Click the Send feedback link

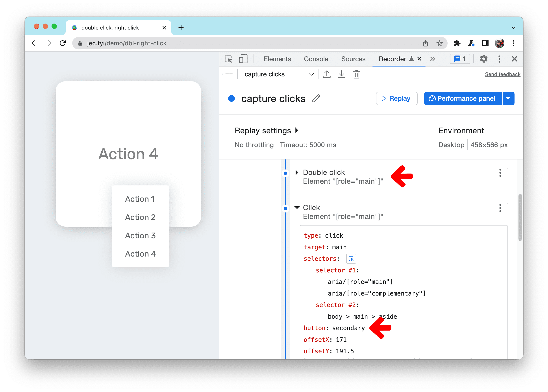click(x=503, y=74)
